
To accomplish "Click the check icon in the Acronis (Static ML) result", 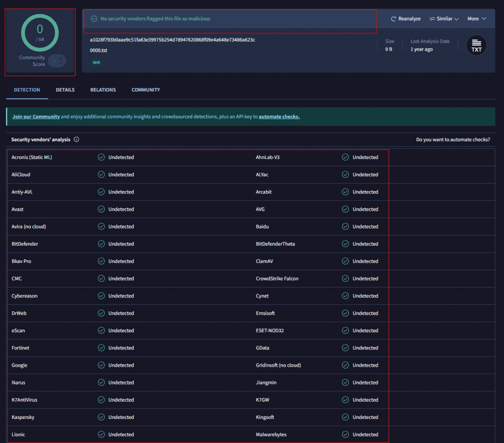I will (x=101, y=157).
